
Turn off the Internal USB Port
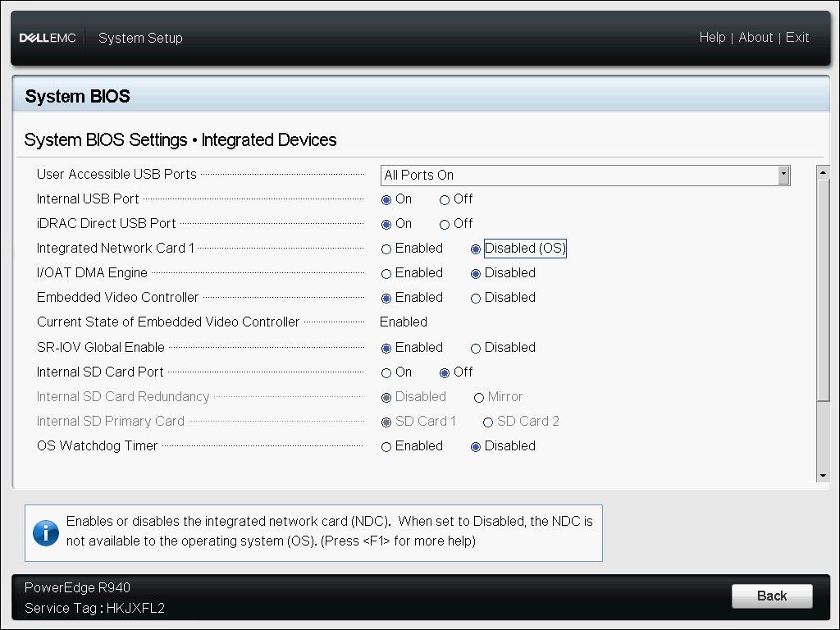(444, 199)
